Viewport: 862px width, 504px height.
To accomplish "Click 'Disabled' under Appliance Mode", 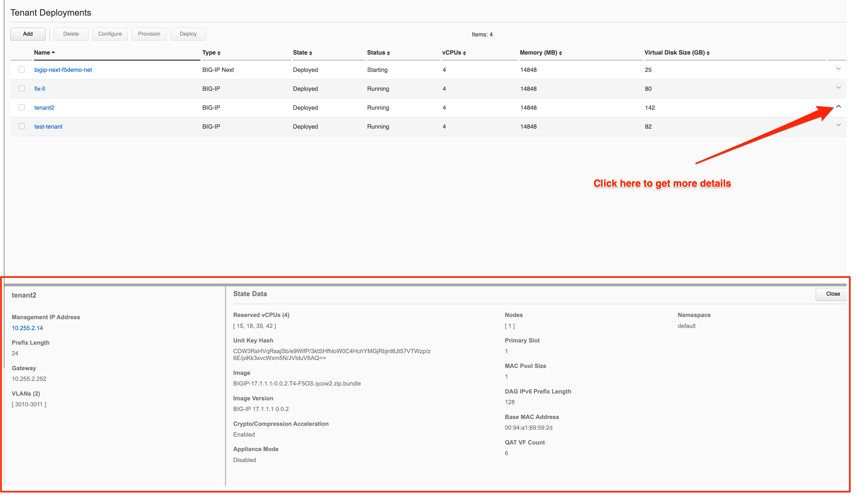I will [x=245, y=460].
